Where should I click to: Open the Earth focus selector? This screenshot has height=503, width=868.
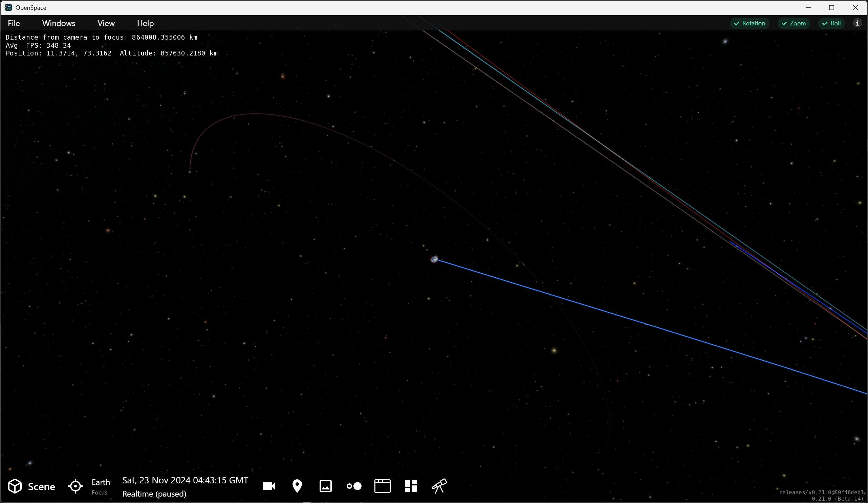pyautogui.click(x=89, y=486)
